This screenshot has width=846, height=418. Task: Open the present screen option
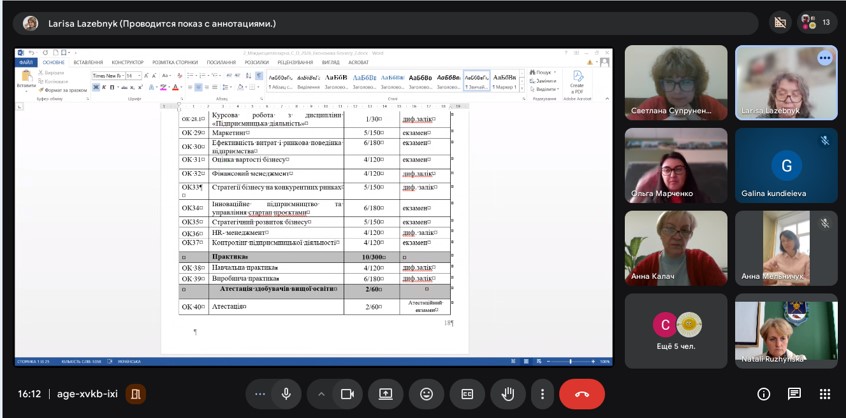click(385, 394)
